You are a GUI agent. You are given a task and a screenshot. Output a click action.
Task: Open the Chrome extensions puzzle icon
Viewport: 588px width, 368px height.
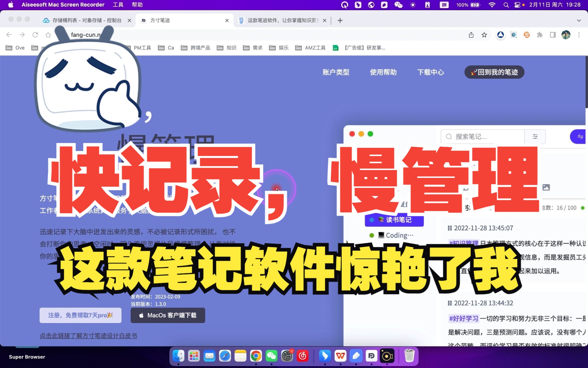click(x=540, y=35)
